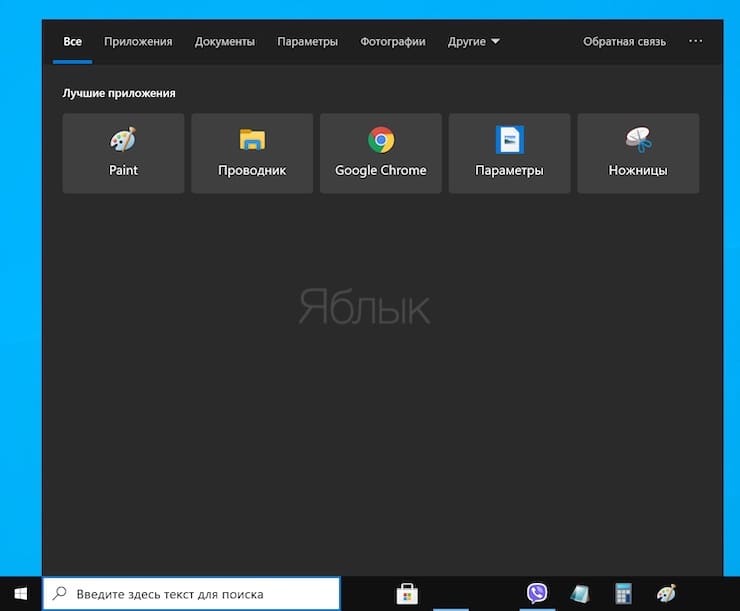Switch to the Документы tab
This screenshot has width=740, height=611.
225,42
